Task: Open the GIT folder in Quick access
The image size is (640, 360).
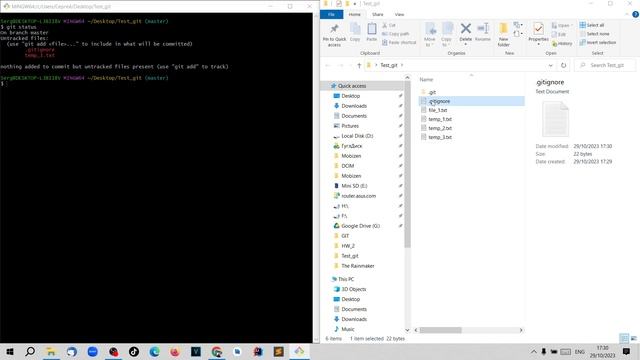Action: (345, 236)
